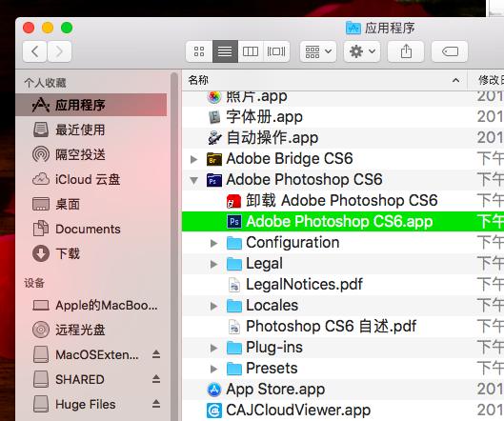The height and width of the screenshot is (421, 504).
Task: Eject the Huge Files volume
Action: pyautogui.click(x=156, y=404)
